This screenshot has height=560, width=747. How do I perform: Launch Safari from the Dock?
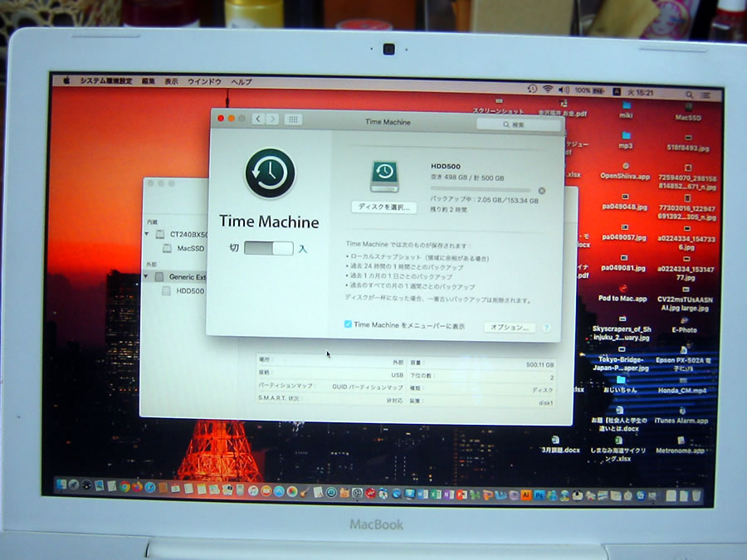tap(150, 487)
